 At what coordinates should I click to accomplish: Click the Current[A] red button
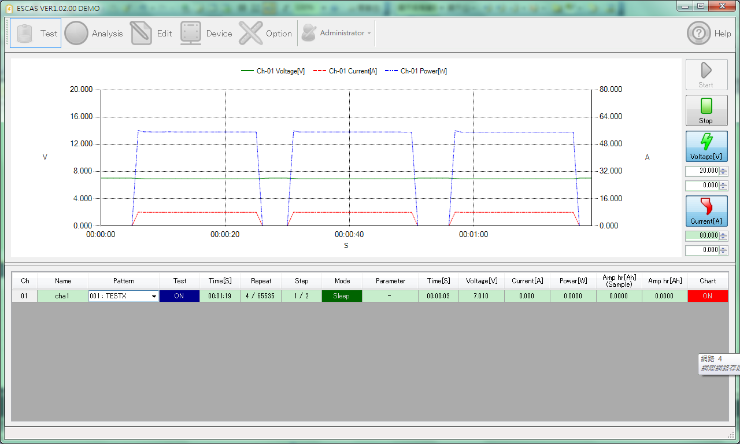tap(705, 210)
